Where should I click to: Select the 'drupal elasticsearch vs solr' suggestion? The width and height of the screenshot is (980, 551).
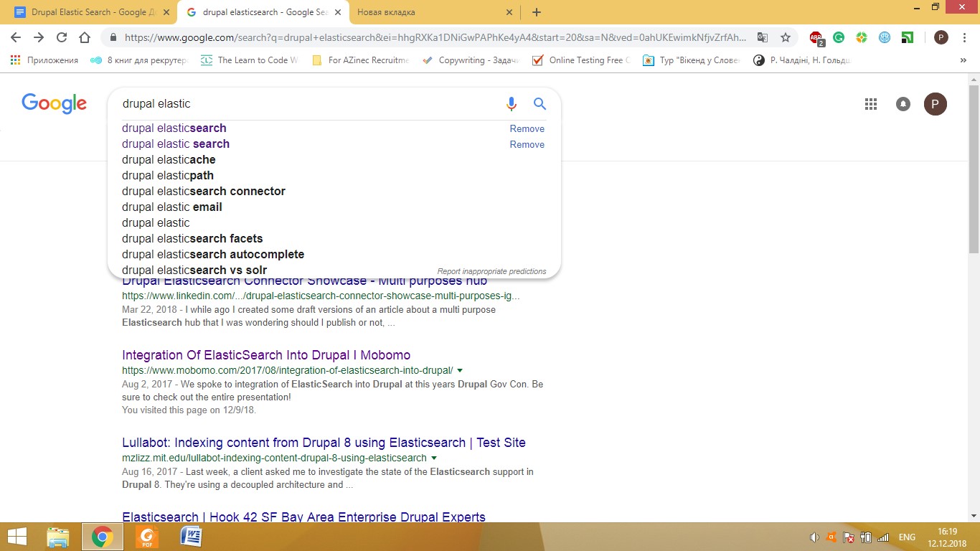click(194, 270)
